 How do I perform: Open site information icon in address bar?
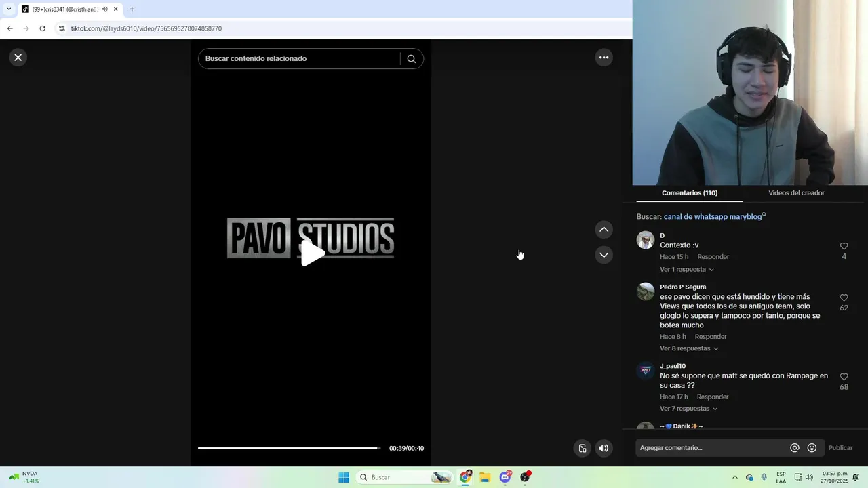tap(62, 28)
